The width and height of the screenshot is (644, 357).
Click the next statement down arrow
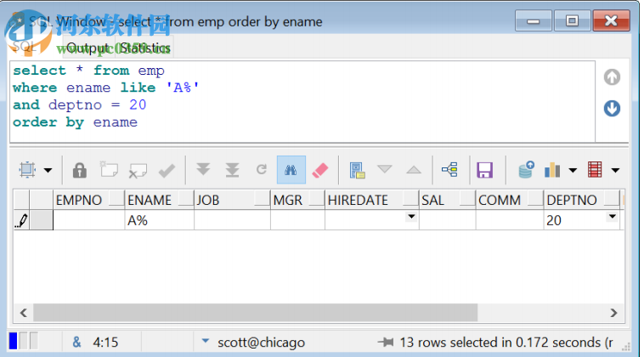coord(612,109)
